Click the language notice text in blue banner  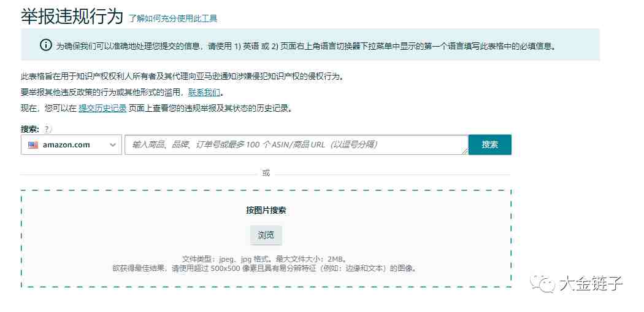(x=305, y=45)
